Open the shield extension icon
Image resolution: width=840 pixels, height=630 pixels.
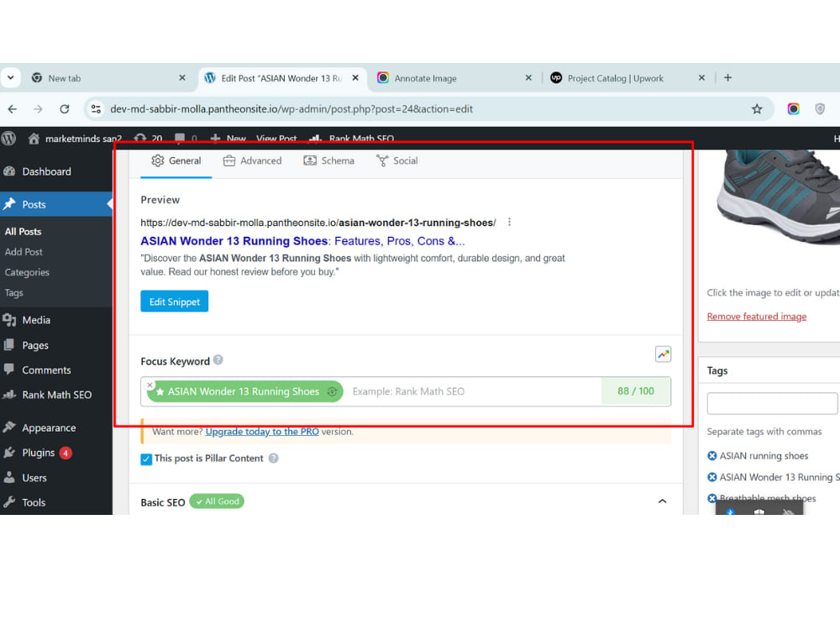point(820,108)
